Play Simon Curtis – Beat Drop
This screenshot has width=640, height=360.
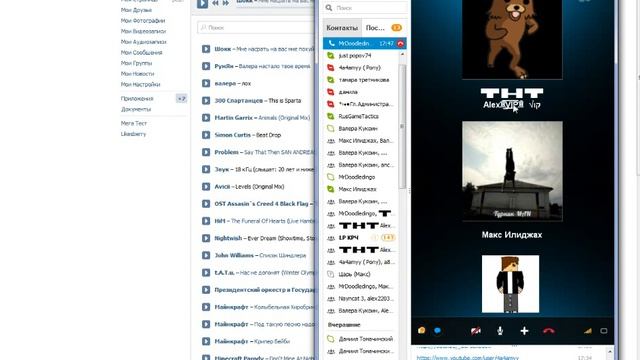(206, 135)
